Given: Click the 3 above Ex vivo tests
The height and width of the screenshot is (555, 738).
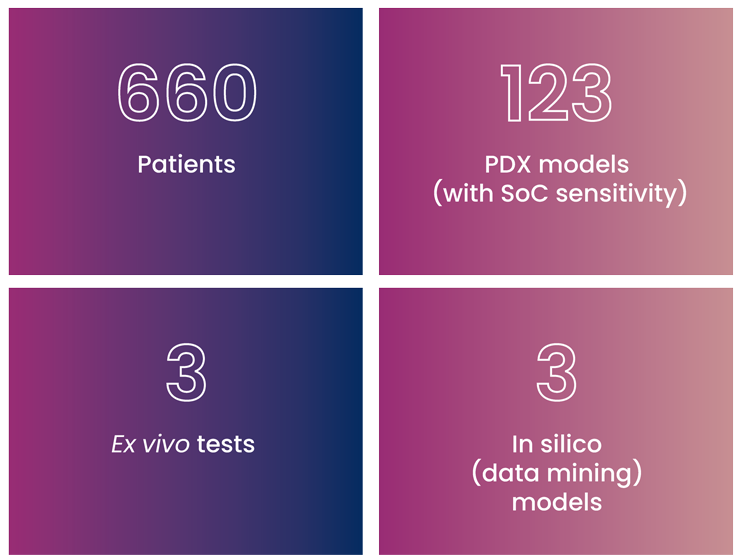Looking at the screenshot, I should pos(186,372).
